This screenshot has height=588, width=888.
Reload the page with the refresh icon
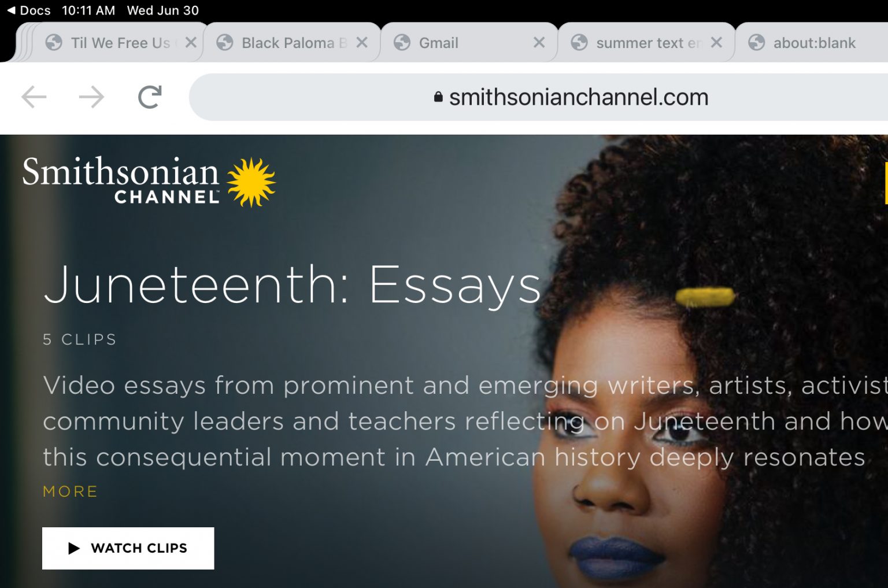click(x=150, y=97)
